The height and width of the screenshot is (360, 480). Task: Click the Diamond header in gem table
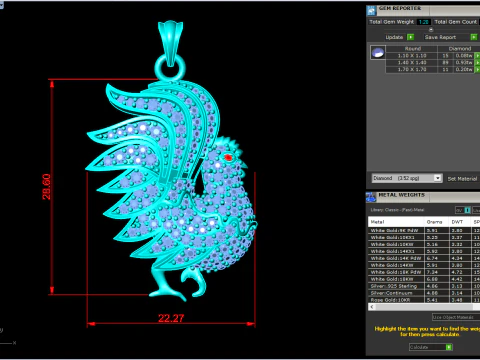459,49
